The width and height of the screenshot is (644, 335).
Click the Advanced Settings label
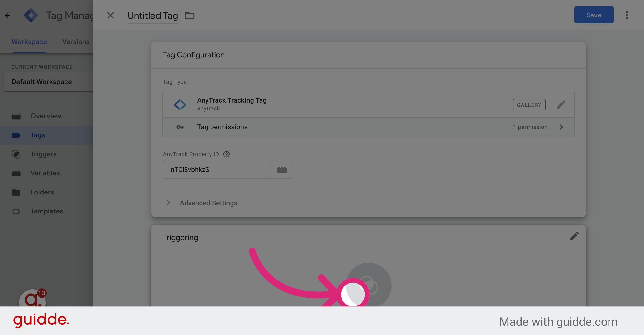pos(208,203)
